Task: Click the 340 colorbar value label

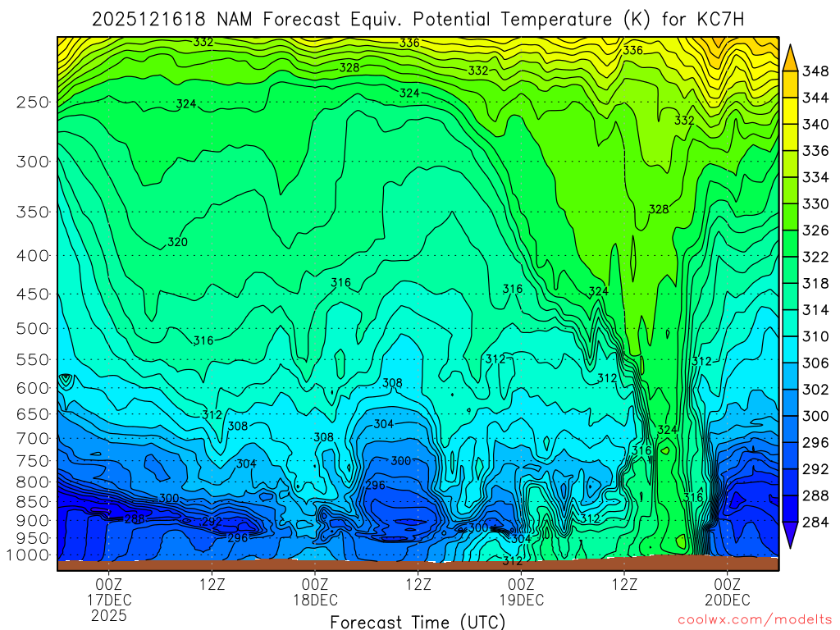Action: pos(815,125)
